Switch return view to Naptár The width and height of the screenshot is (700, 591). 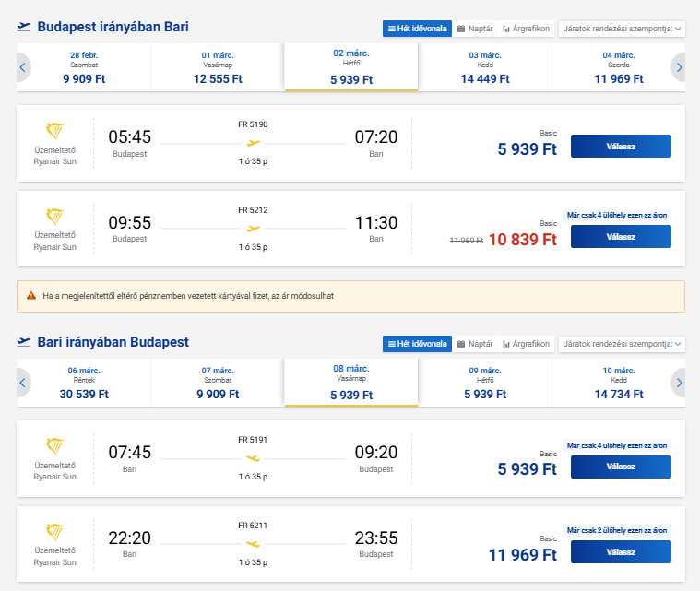[474, 344]
